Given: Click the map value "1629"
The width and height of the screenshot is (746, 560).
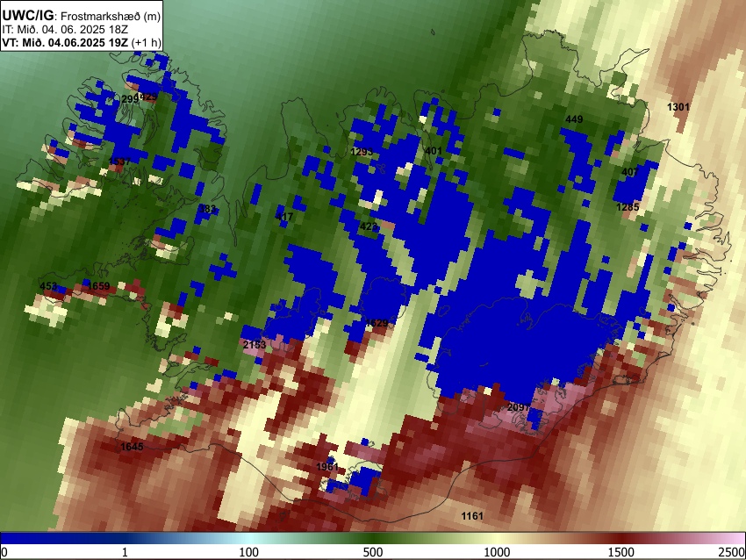Looking at the screenshot, I should (x=377, y=323).
